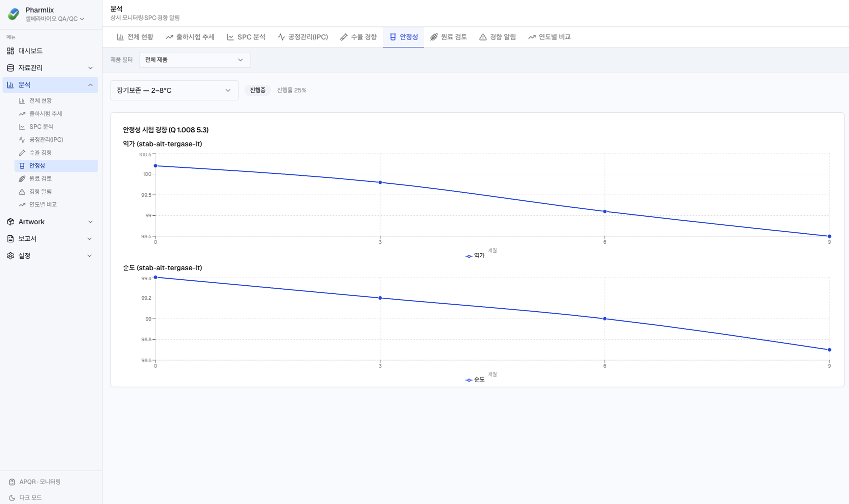Click the top tab 공정관리(IPC) pulse icon
This screenshot has height=504, width=849.
[281, 37]
